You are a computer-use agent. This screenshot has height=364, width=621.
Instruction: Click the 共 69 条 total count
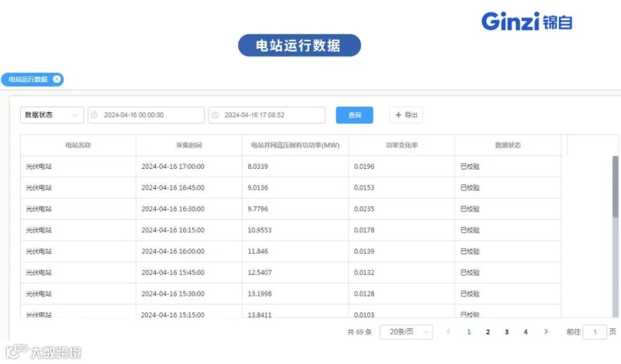coord(359,332)
